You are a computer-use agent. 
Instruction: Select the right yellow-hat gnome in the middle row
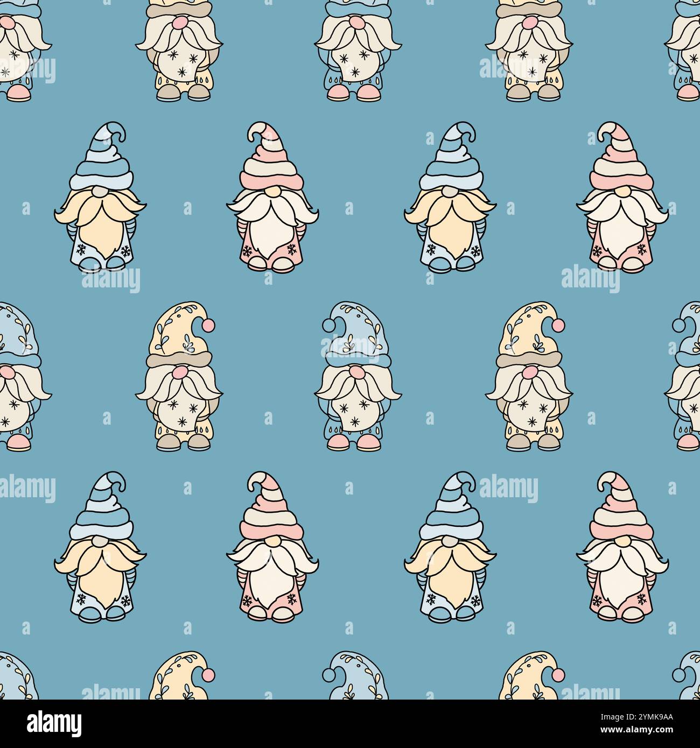529,376
